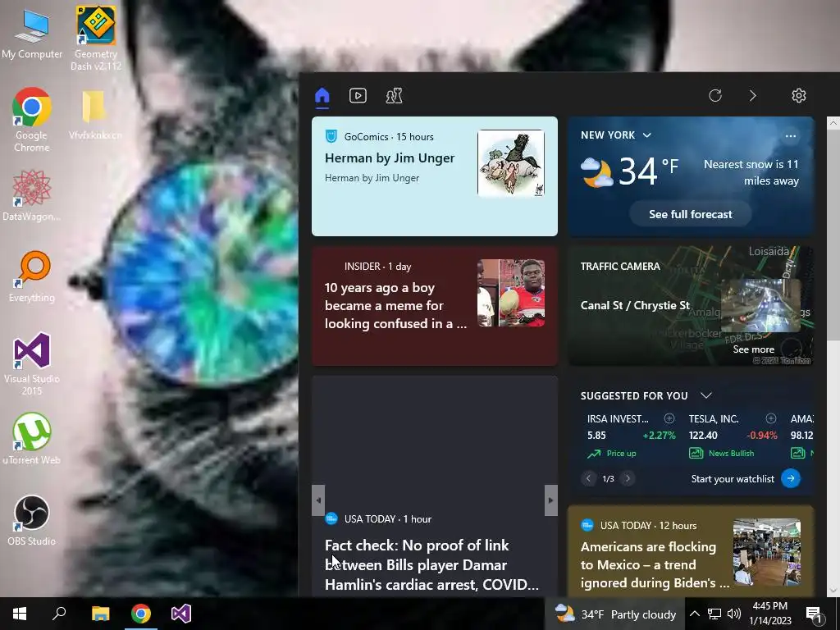Viewport: 840px width, 630px height.
Task: Click the widgets panel scroll down arrow
Action: 833,591
